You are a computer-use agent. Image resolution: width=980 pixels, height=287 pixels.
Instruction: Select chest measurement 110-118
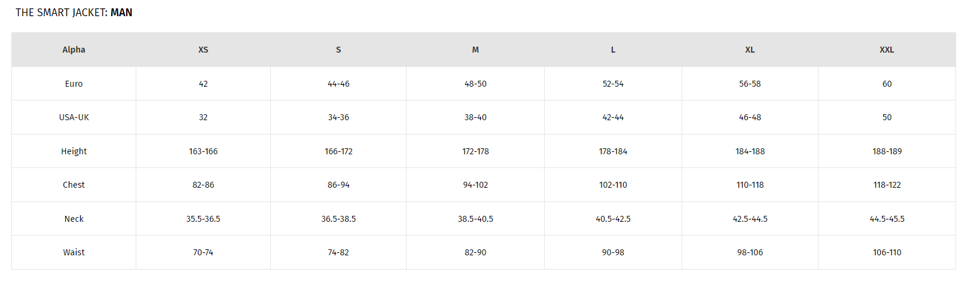[750, 185]
